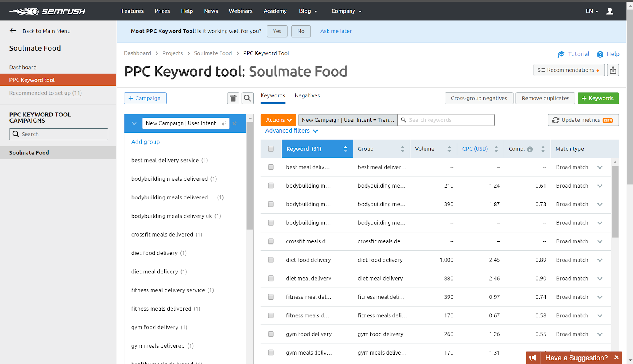
Task: Open the Academy menu item
Action: click(x=275, y=11)
